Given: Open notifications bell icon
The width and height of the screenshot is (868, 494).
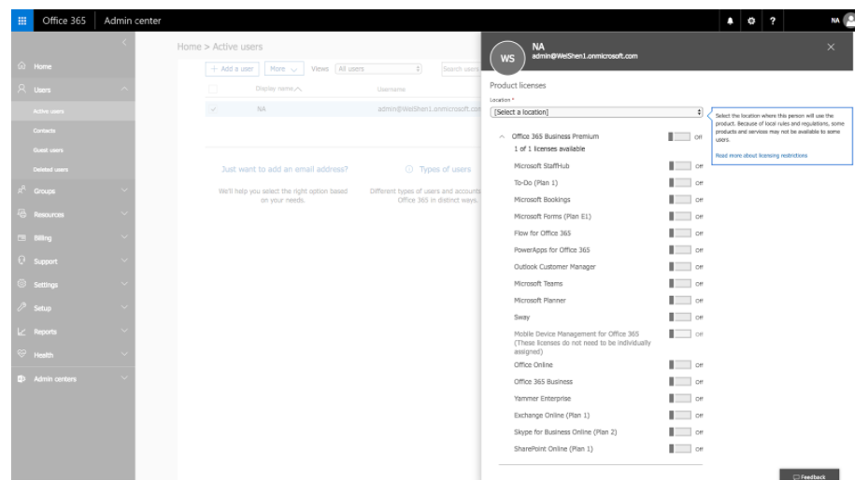Looking at the screenshot, I should (730, 21).
